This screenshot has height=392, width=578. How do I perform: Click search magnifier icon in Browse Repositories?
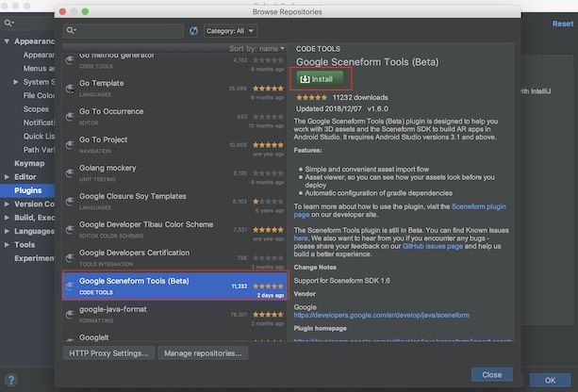point(71,30)
